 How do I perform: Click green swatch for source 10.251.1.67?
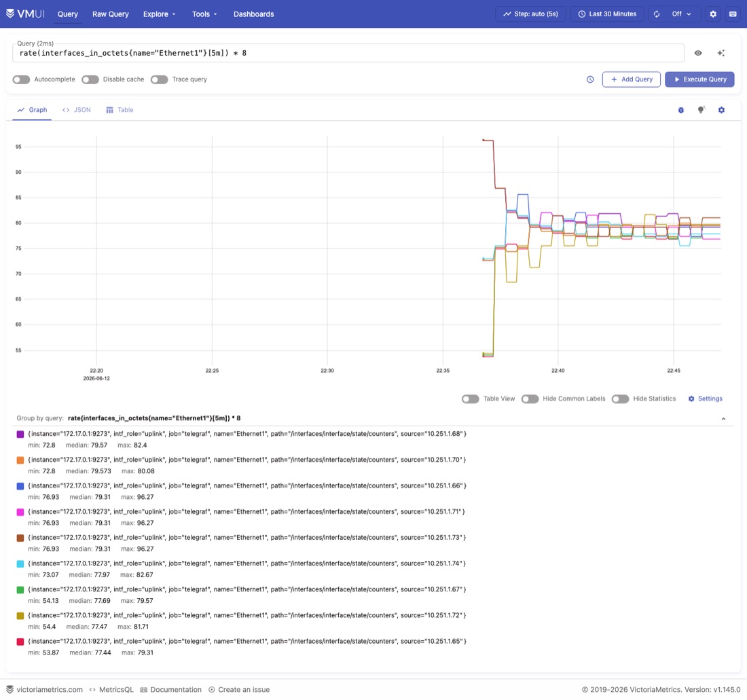click(20, 590)
